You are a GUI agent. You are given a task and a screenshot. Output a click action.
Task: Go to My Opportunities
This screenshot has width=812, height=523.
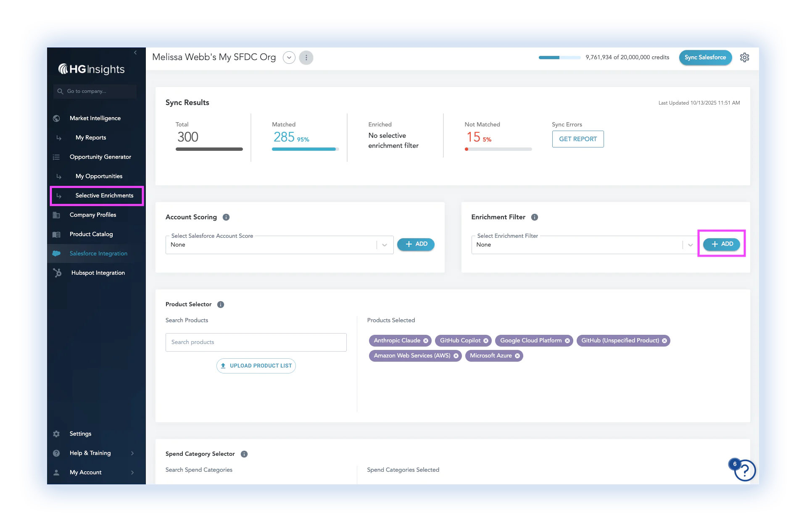click(x=99, y=176)
